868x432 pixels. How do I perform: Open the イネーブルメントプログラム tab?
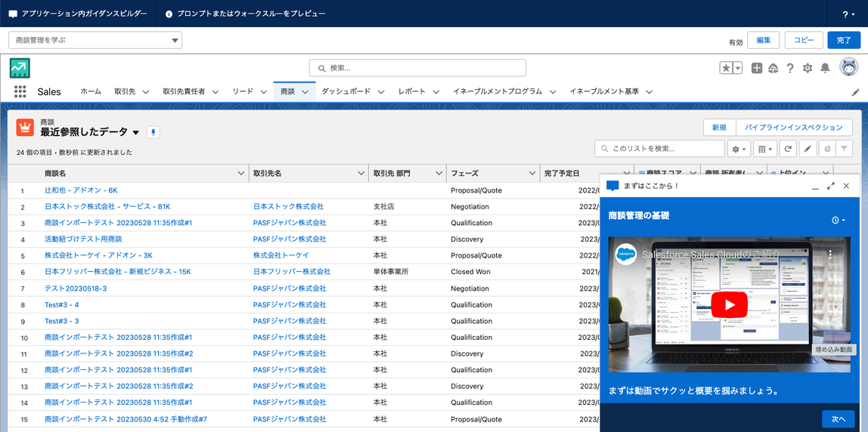click(497, 92)
